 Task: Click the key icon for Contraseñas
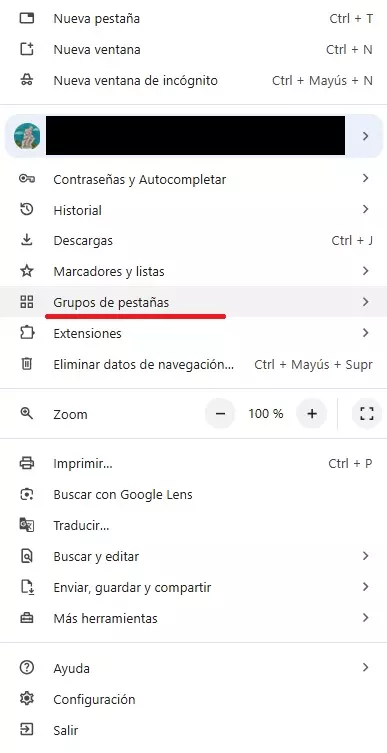pos(27,179)
